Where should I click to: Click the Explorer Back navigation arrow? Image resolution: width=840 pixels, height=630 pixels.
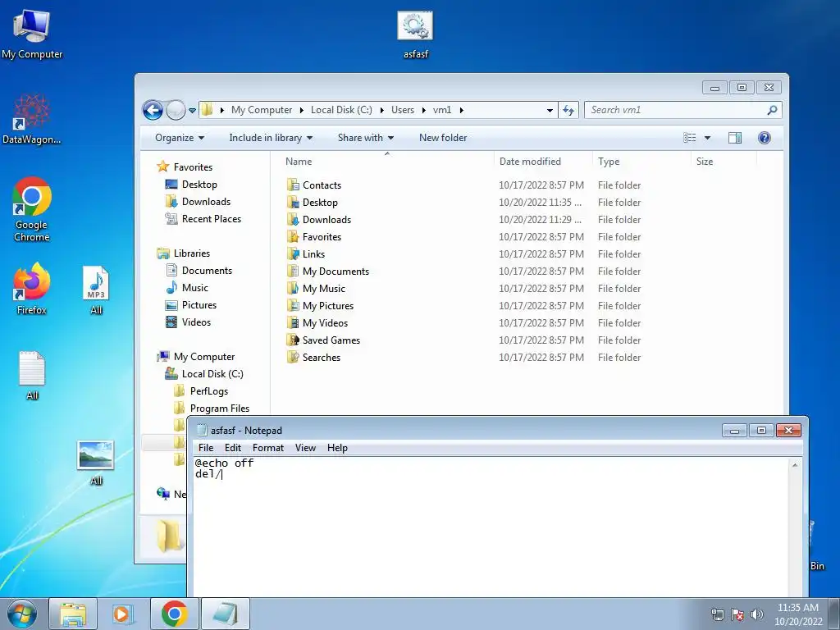(153, 111)
